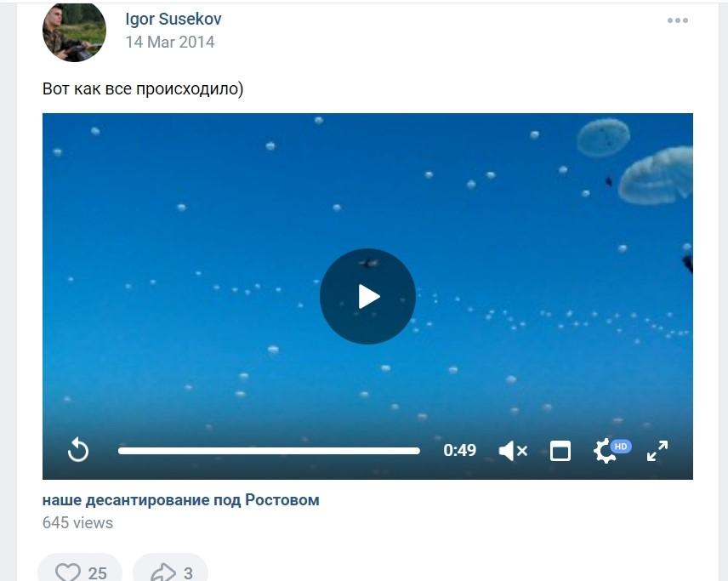The image size is (728, 581).
Task: Seek along the video progress bar
Action: pos(269,451)
